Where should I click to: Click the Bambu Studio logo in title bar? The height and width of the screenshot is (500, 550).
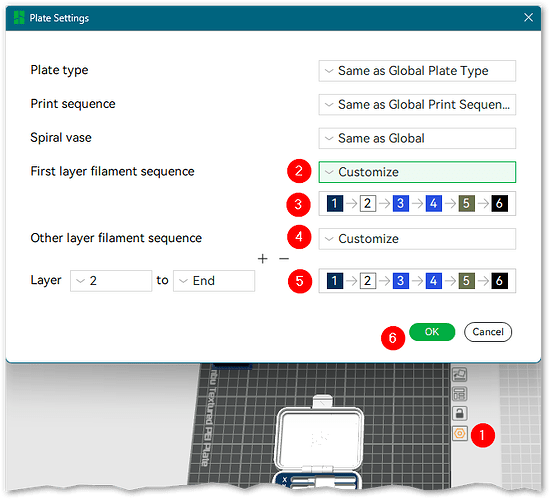coord(19,18)
